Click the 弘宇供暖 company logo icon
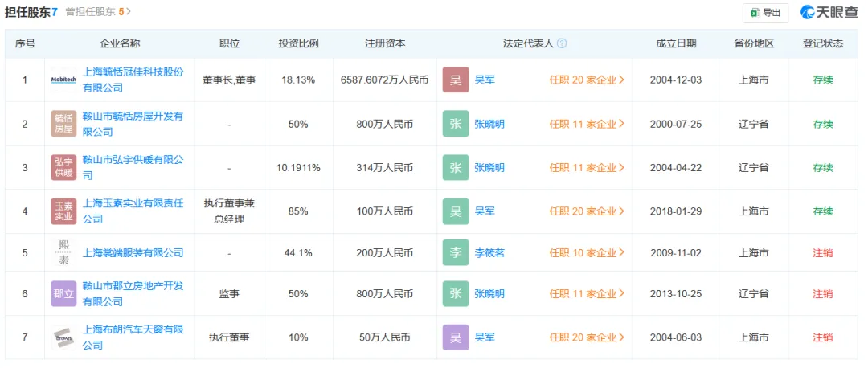868x368 pixels. pyautogui.click(x=63, y=167)
